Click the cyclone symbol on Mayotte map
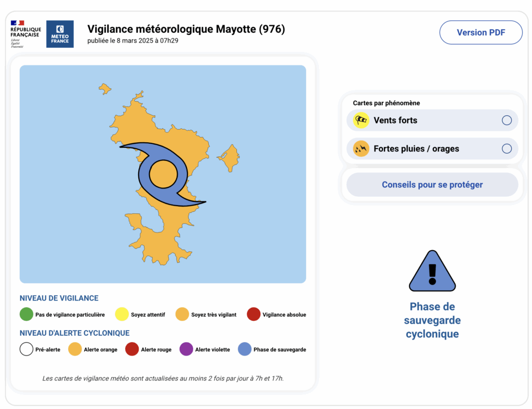Screen dimensions: 532x409 tap(164, 175)
